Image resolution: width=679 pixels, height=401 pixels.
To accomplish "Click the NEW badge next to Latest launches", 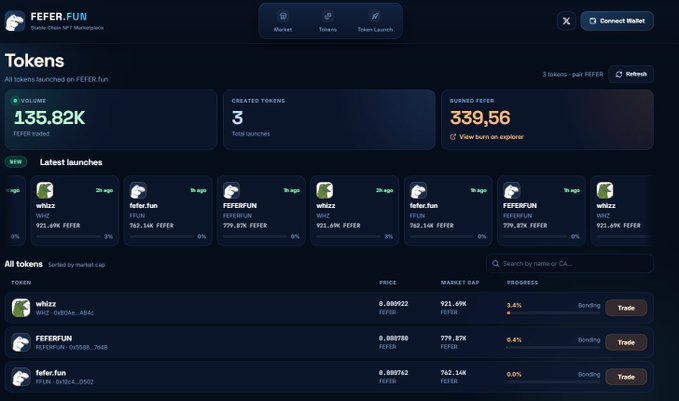I will pyautogui.click(x=16, y=162).
